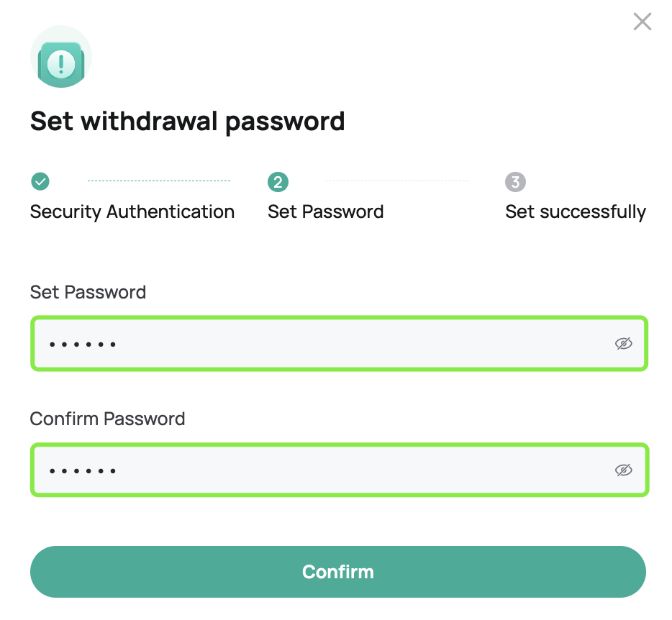Submit the new withdrawal password
The width and height of the screenshot is (672, 620).
[x=338, y=572]
